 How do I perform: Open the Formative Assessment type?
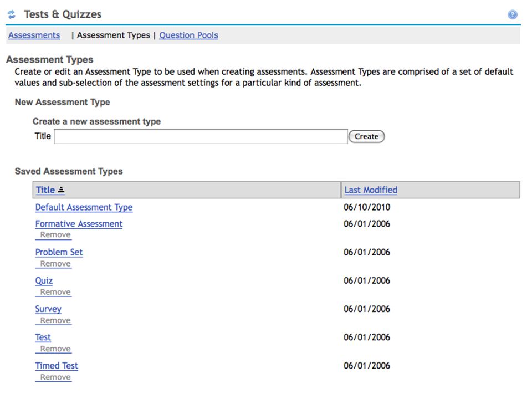pyautogui.click(x=79, y=224)
